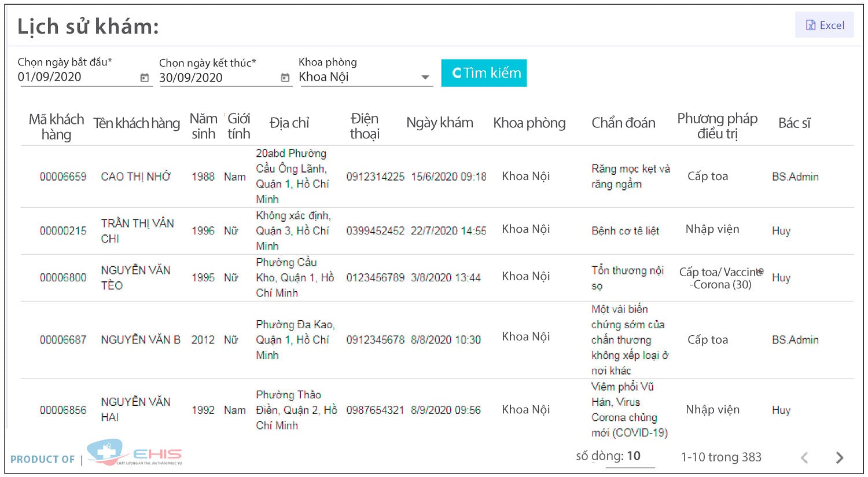Click the Điện thoại column header
Screen dimensions: 868x477
pyautogui.click(x=365, y=126)
